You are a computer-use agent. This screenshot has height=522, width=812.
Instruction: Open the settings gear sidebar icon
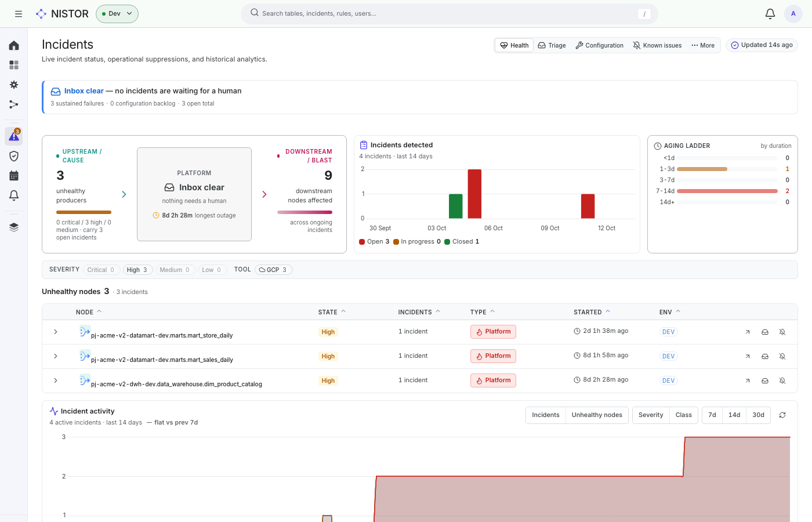pos(14,85)
